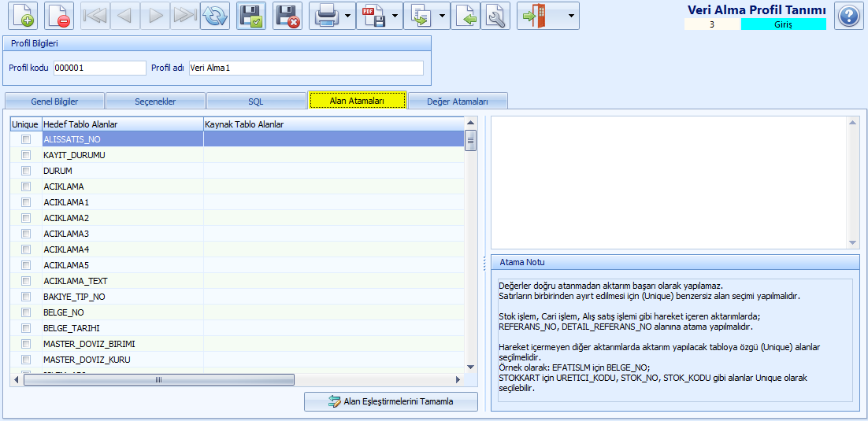The width and height of the screenshot is (868, 421).
Task: Click the printer icon
Action: pyautogui.click(x=325, y=16)
